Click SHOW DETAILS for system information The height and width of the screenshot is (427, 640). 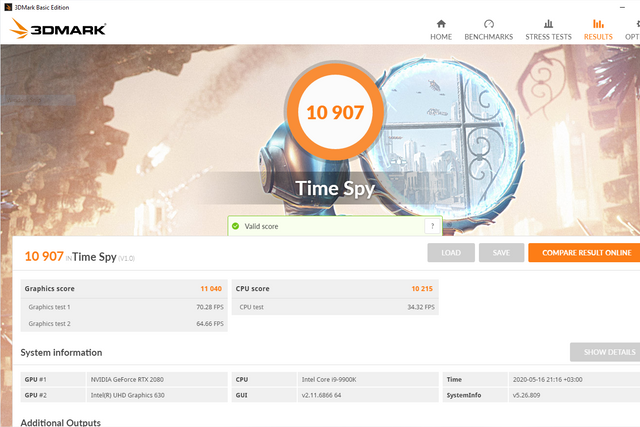[x=605, y=352]
